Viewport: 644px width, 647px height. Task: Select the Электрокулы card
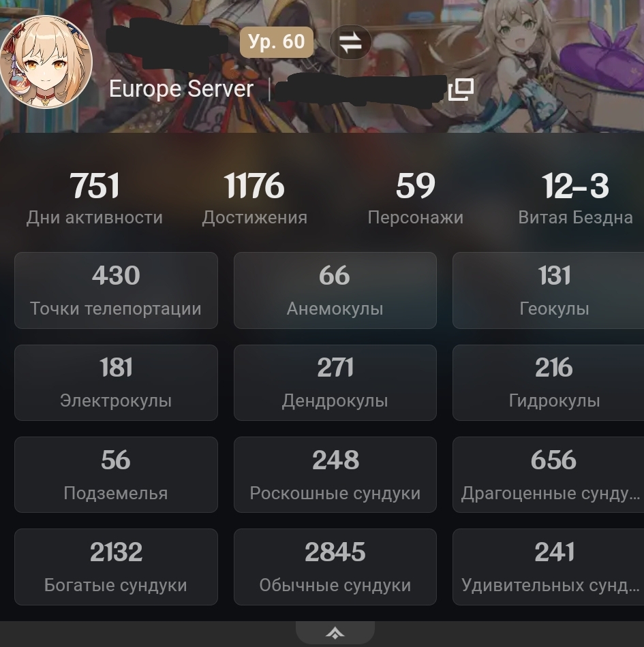116,383
